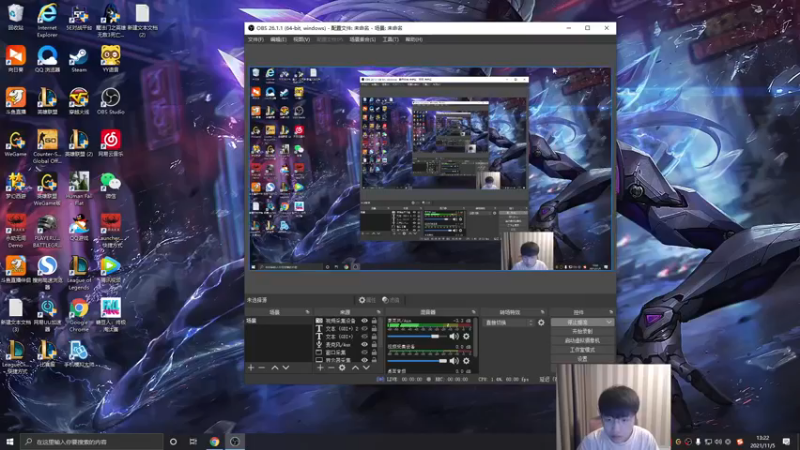Move source down in Sources panel
The height and width of the screenshot is (450, 800).
pyautogui.click(x=366, y=367)
